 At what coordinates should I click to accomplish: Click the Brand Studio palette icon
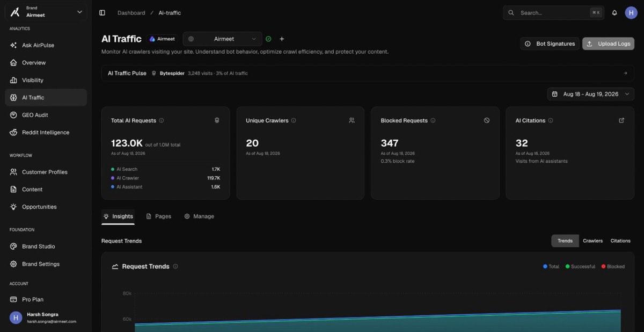(13, 247)
